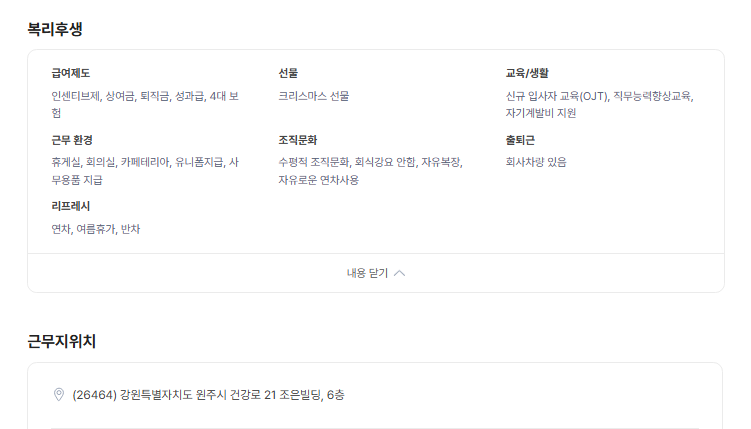Collapse the benefits section with 내용 닫기
This screenshot has width=751, height=429.
(368, 273)
